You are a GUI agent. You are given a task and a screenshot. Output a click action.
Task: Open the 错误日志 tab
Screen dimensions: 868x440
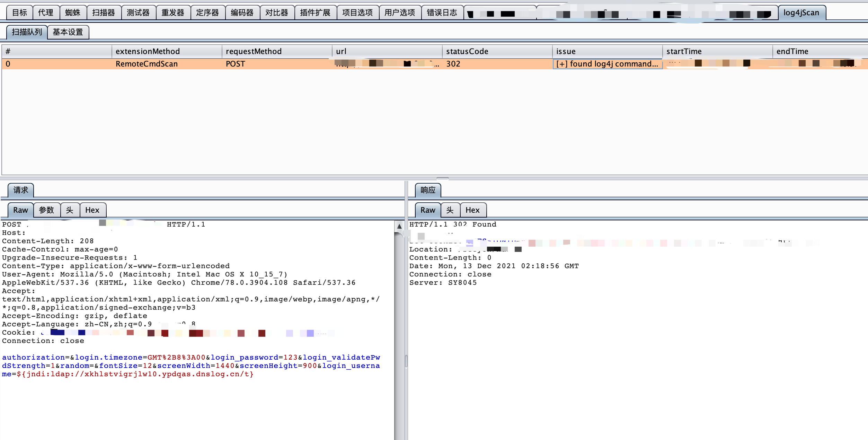442,13
